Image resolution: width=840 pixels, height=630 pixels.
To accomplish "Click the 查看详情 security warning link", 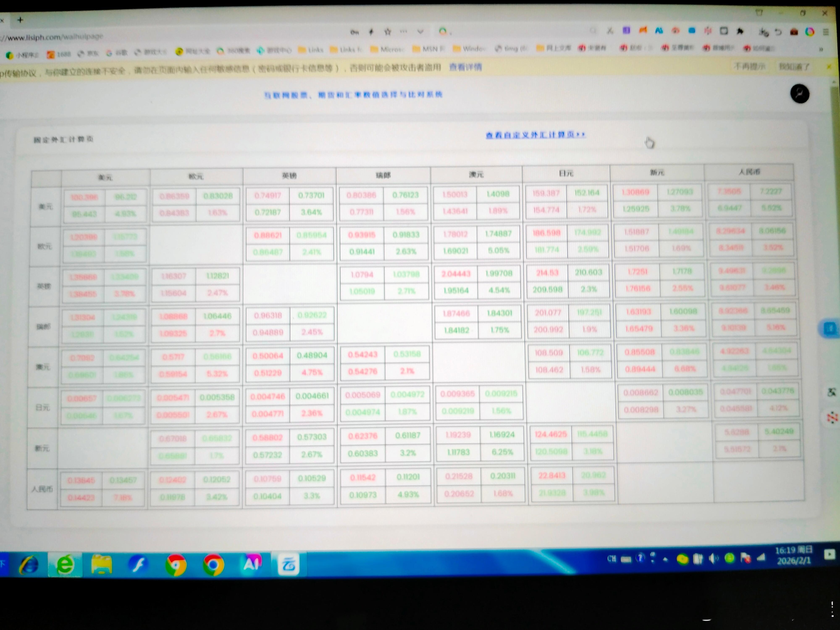I will pos(465,67).
